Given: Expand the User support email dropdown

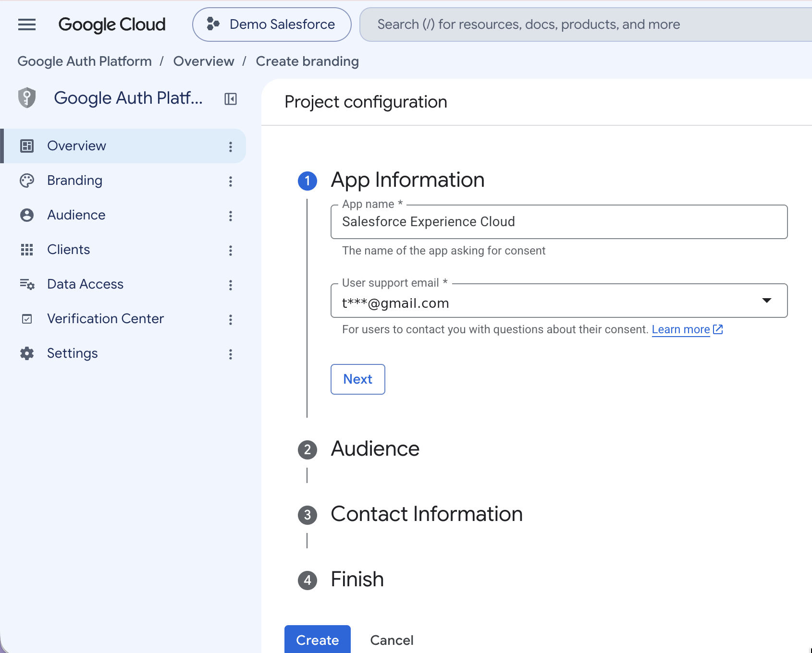Looking at the screenshot, I should click(x=559, y=301).
